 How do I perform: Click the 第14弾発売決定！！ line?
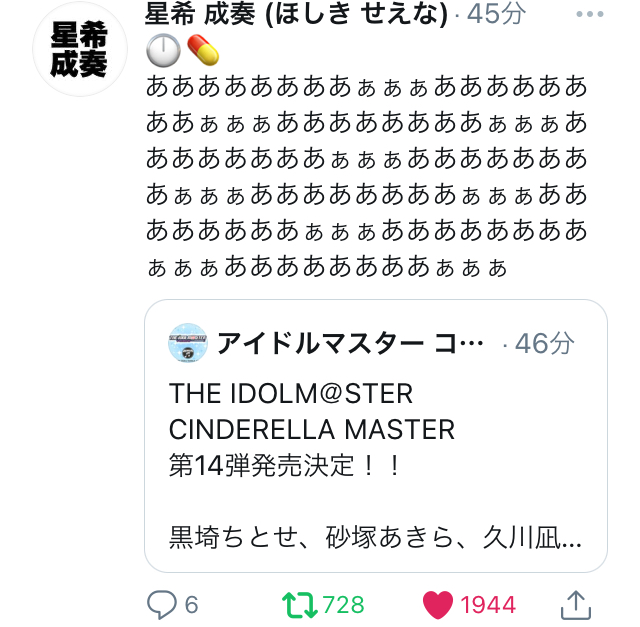(x=285, y=466)
